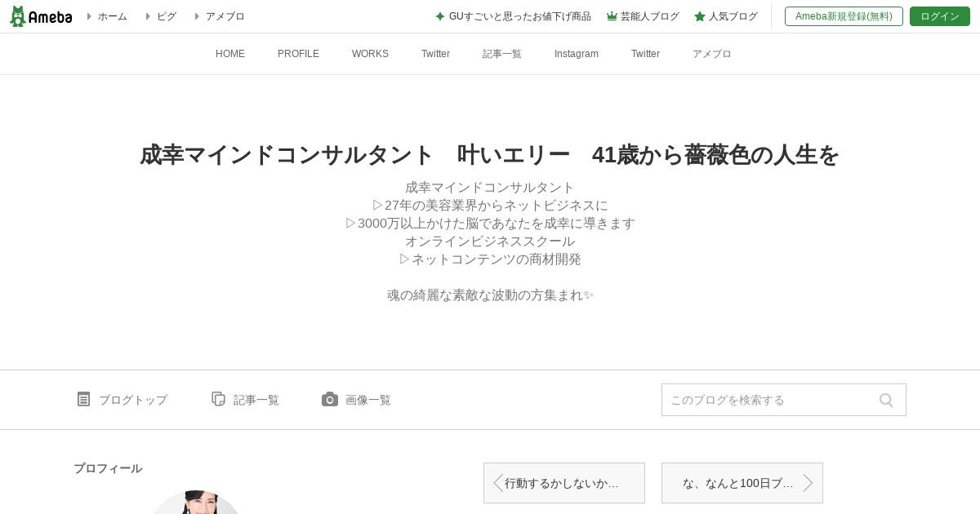Click the star icon for 人気ブログ
Viewport: 980px width, 514px height.
700,16
